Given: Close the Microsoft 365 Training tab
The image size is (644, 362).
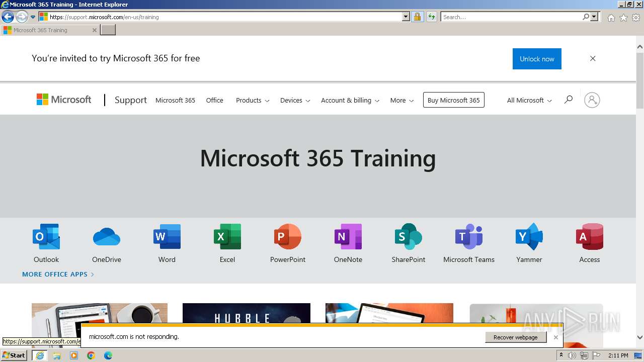Looking at the screenshot, I should pyautogui.click(x=95, y=30).
